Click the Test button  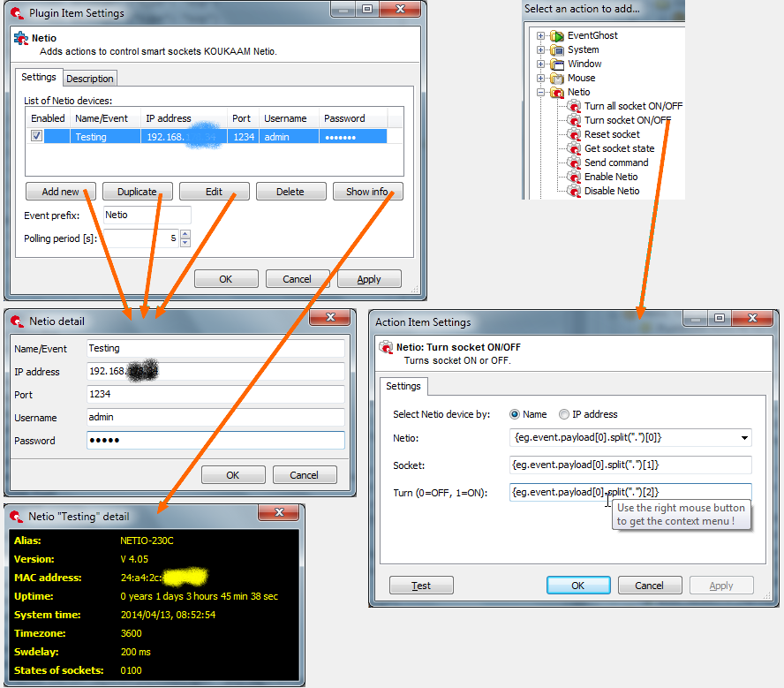[x=421, y=586]
